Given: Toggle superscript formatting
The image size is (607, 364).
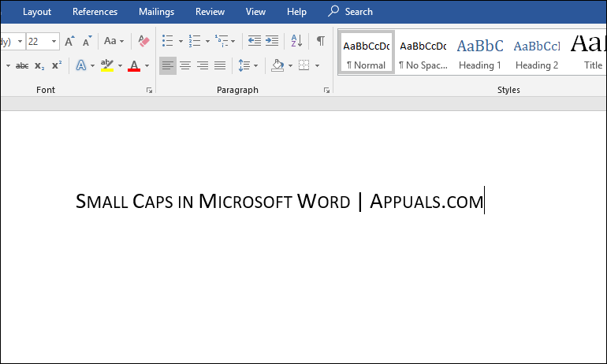Looking at the screenshot, I should pos(57,65).
